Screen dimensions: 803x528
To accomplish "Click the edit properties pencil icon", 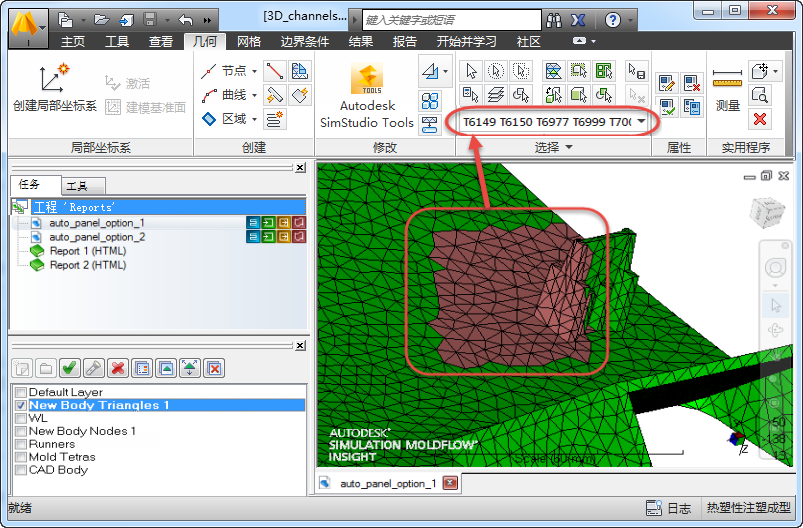I will pos(667,82).
